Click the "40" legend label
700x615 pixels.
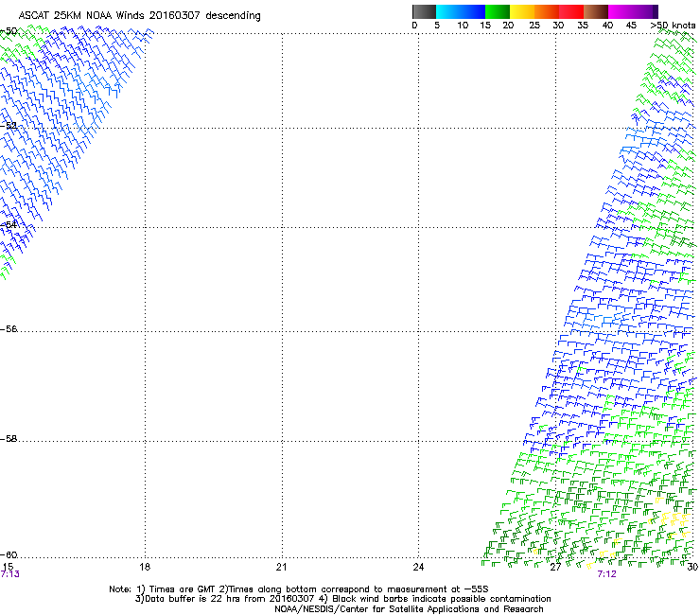[607, 26]
